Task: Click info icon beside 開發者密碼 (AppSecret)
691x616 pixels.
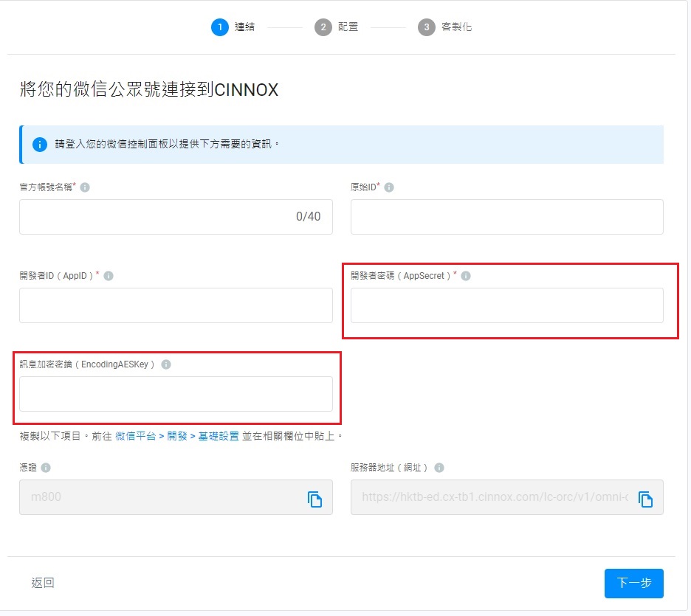Action: (x=466, y=276)
